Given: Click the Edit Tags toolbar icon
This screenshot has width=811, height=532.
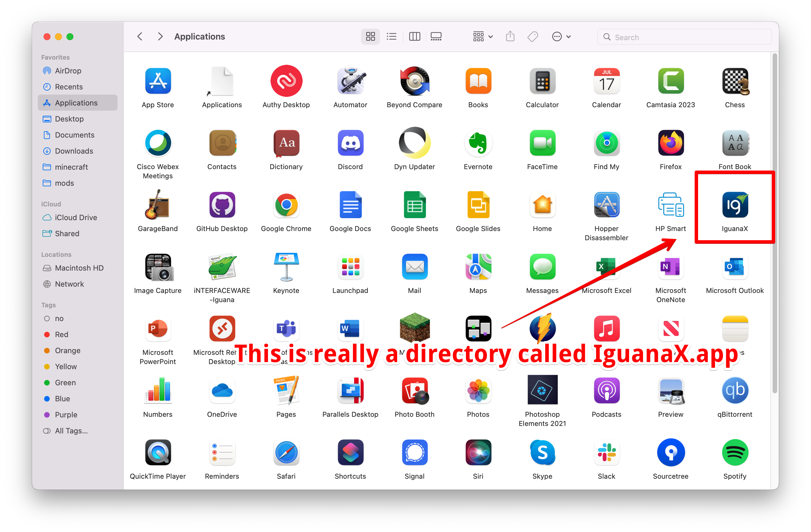Looking at the screenshot, I should pos(532,36).
